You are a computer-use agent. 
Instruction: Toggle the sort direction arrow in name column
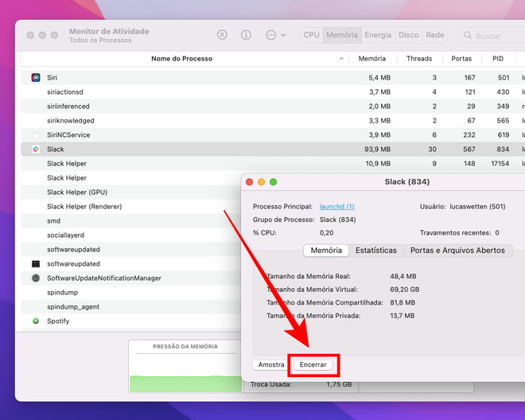tap(341, 59)
